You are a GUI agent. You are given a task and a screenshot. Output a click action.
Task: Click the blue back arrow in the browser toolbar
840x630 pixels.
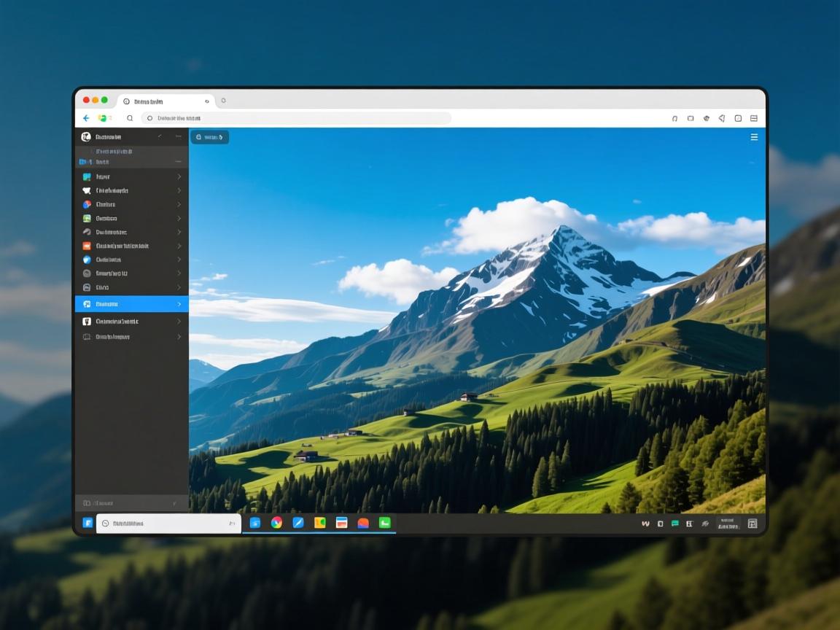click(x=86, y=118)
